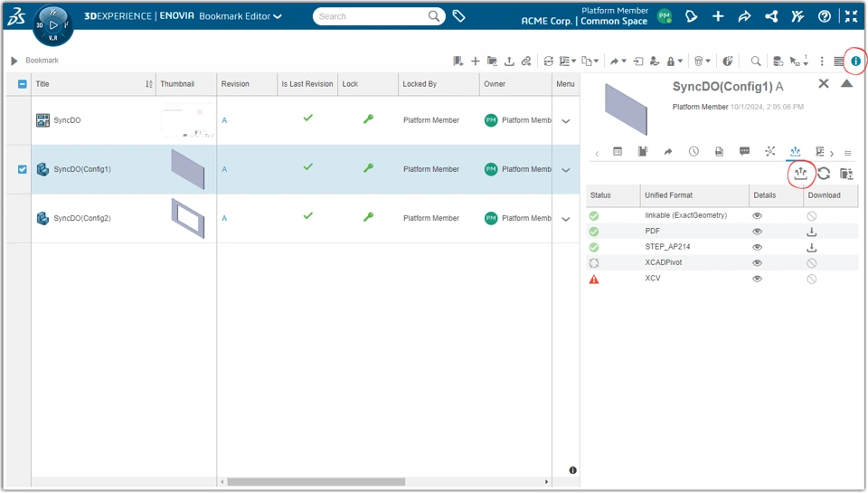Open the properties tab in info panel
The height and width of the screenshot is (493, 868).
click(x=618, y=151)
